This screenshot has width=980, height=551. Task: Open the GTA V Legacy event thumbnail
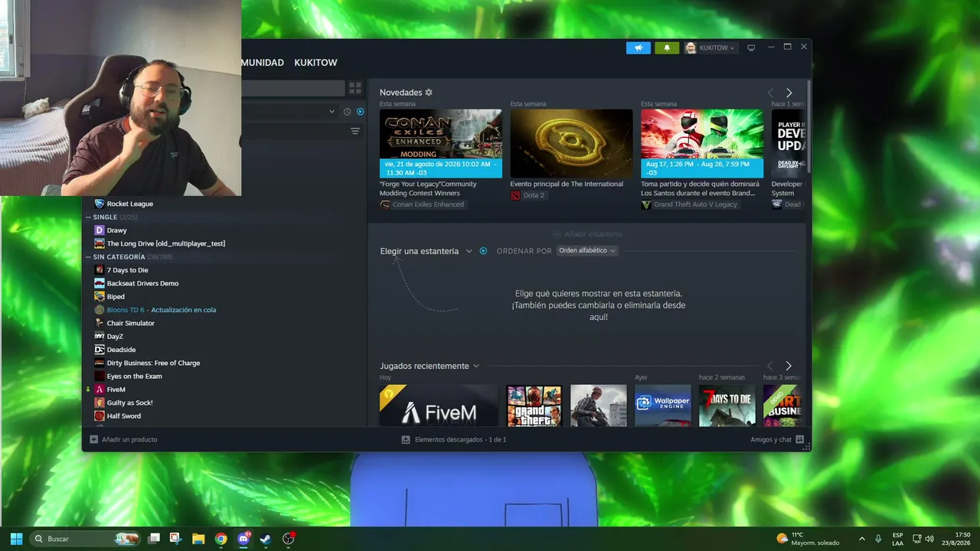point(702,143)
